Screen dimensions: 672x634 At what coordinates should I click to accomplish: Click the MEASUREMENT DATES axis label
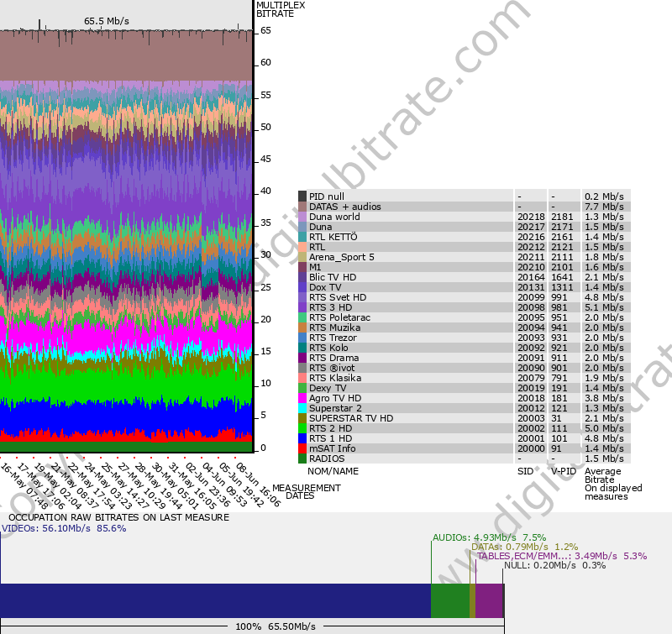[306, 492]
